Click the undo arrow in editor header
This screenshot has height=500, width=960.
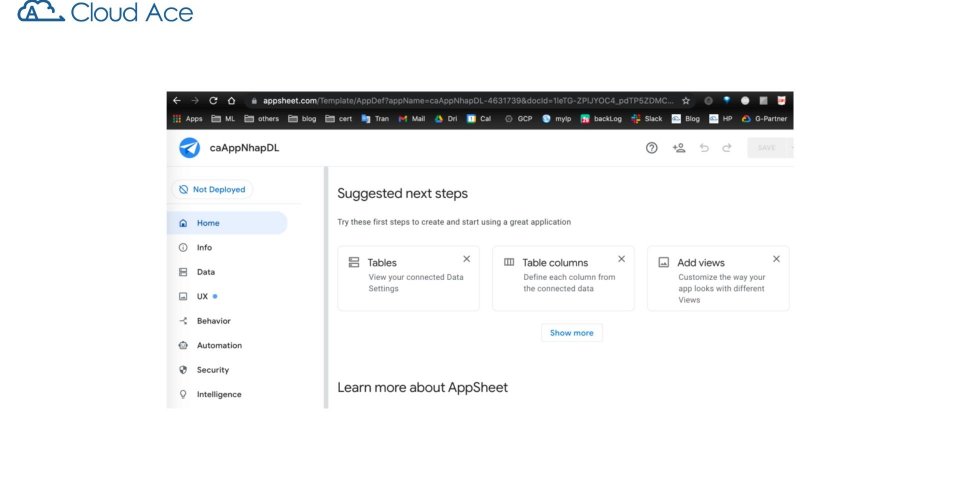(704, 147)
